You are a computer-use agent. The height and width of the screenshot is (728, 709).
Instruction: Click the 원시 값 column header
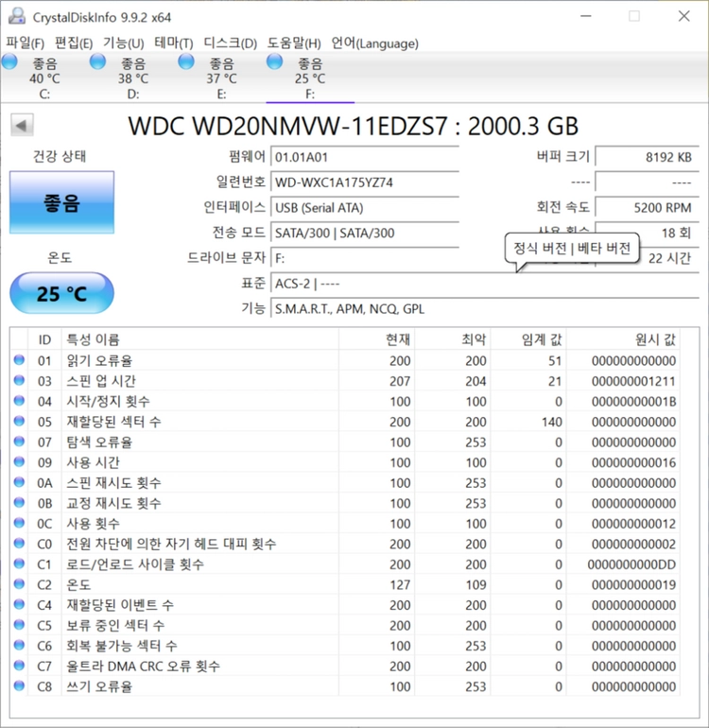(x=623, y=339)
